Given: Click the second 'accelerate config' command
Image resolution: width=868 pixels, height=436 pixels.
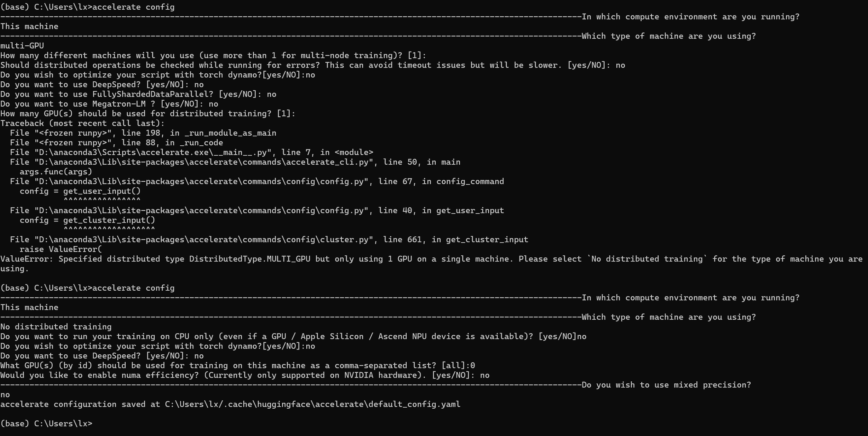Looking at the screenshot, I should (x=133, y=288).
